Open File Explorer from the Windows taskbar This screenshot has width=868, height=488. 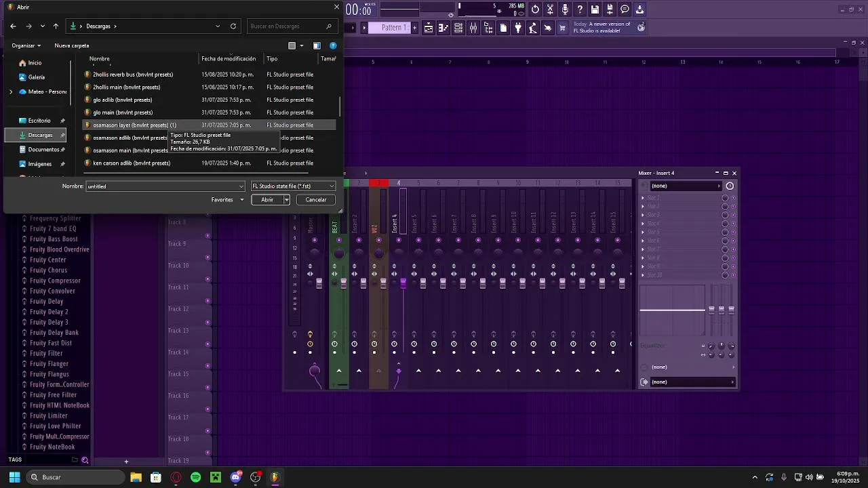point(136,477)
